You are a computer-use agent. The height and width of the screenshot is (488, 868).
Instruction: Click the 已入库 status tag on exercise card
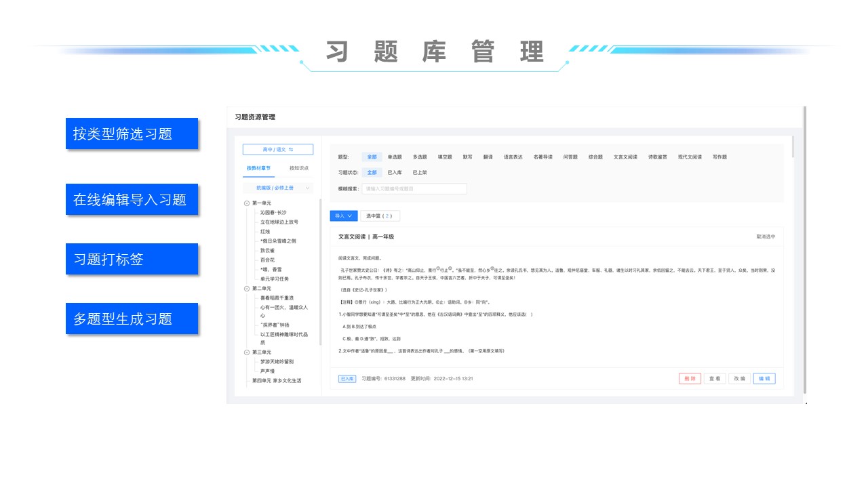[347, 379]
